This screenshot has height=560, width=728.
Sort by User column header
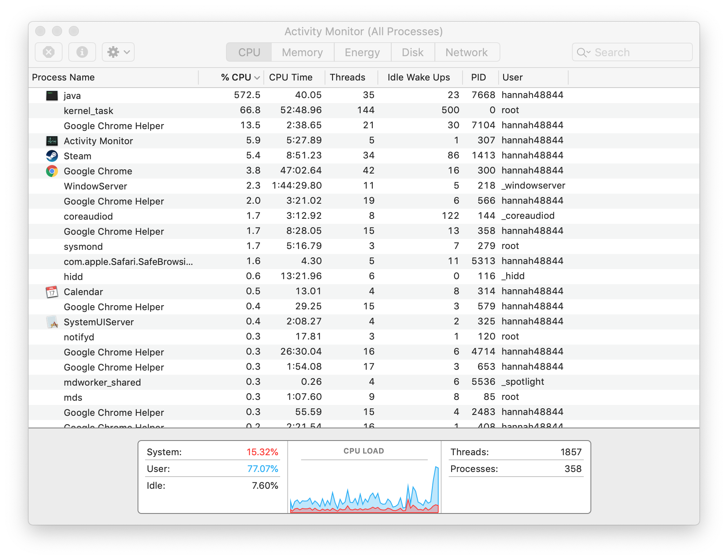click(x=533, y=78)
